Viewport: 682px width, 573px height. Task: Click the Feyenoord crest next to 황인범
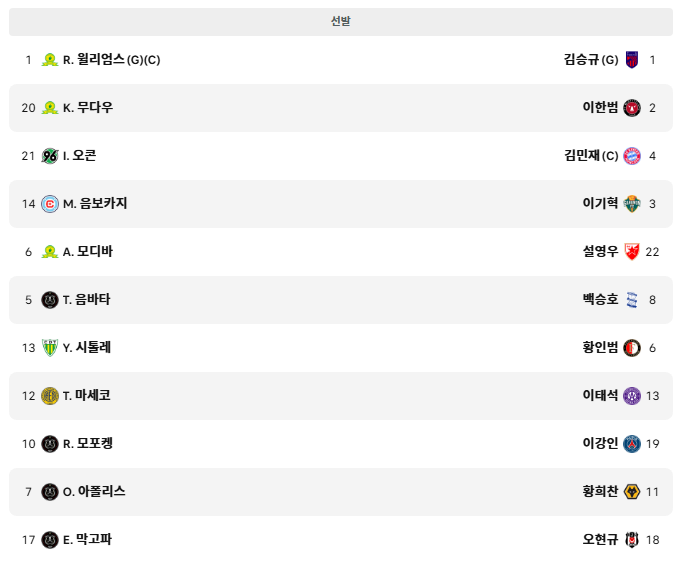pos(632,348)
